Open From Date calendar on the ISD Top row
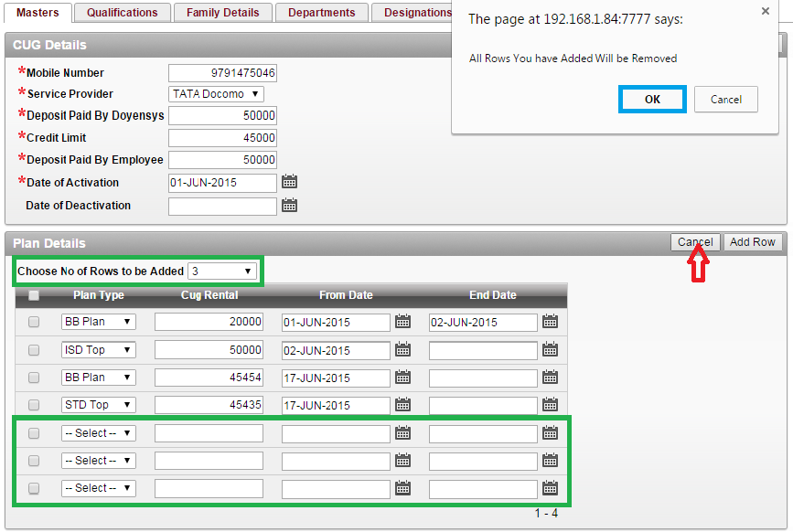 tap(402, 349)
